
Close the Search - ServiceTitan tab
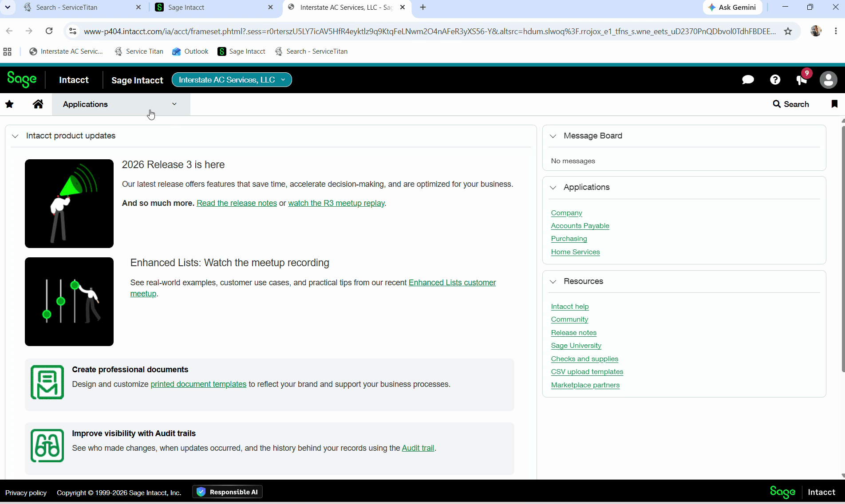pos(138,7)
